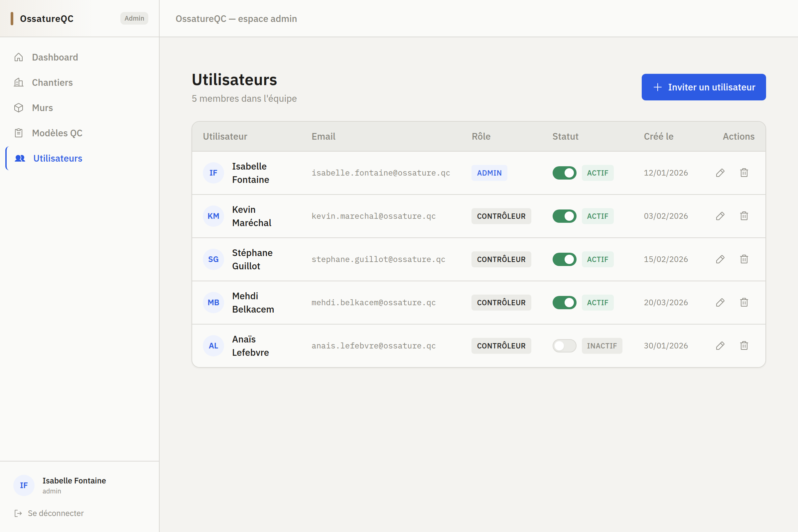Click the Utilisateur column header
The width and height of the screenshot is (798, 532).
tap(225, 136)
